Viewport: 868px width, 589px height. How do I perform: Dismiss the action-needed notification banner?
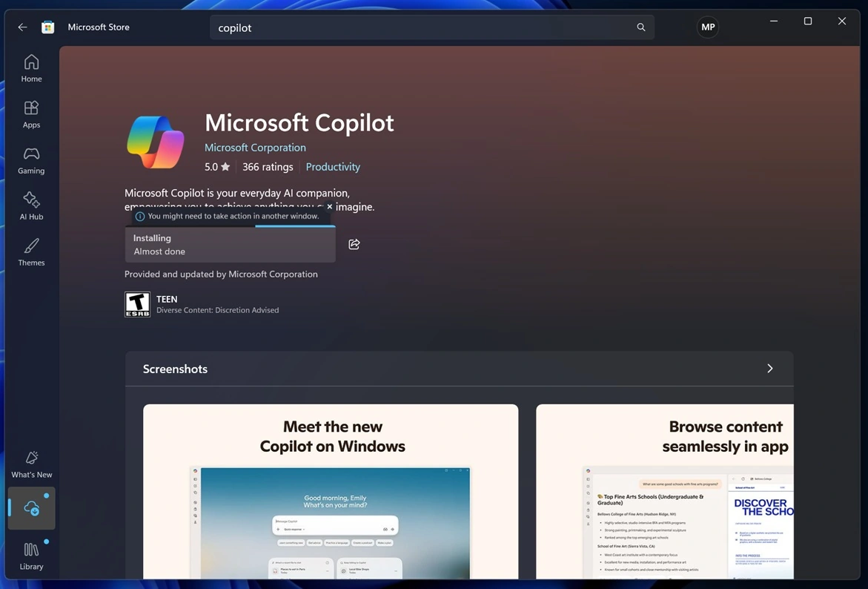click(329, 207)
